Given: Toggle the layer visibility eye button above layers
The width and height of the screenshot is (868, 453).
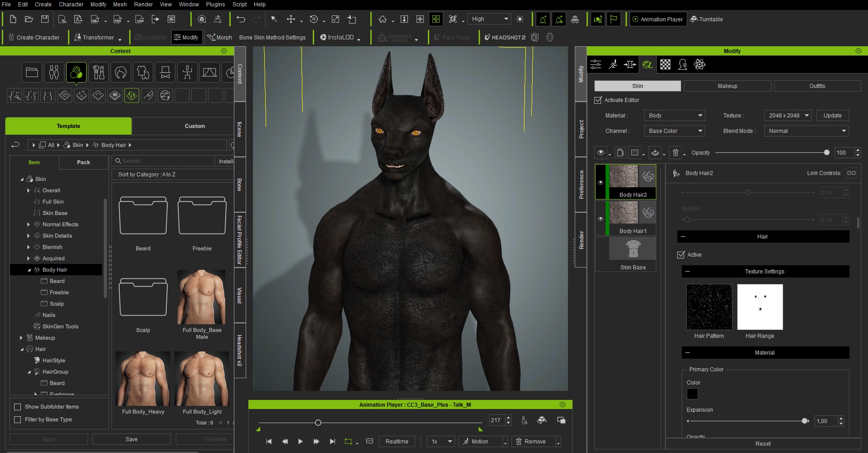Looking at the screenshot, I should pyautogui.click(x=601, y=153).
